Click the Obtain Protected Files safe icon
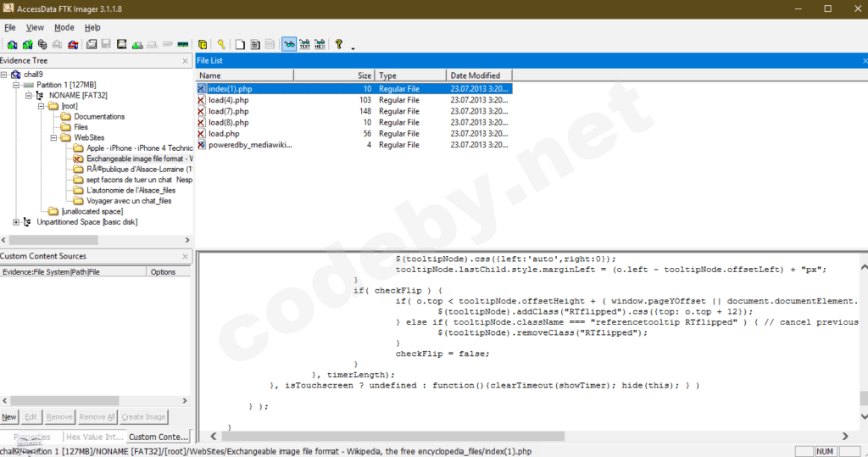This screenshot has width=868, height=457. [203, 44]
